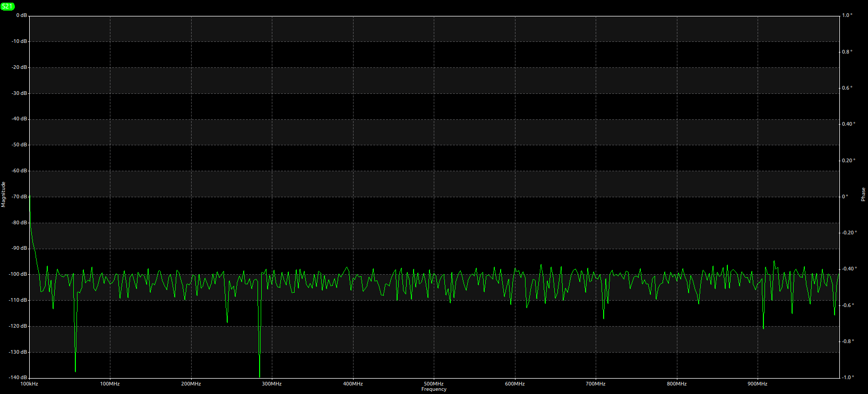Screen dimensions: 868x394
Task: Click the -0.20 ° phase tick label
Action: [x=849, y=233]
